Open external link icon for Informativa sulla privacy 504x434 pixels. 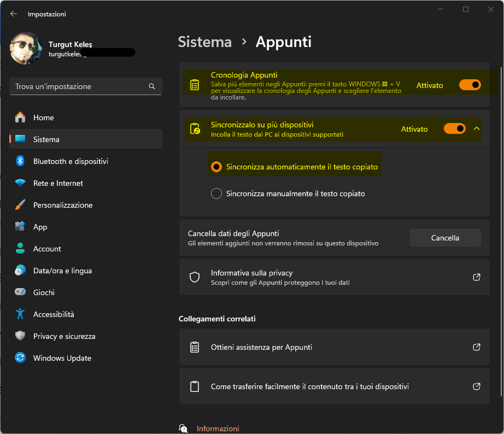point(476,277)
